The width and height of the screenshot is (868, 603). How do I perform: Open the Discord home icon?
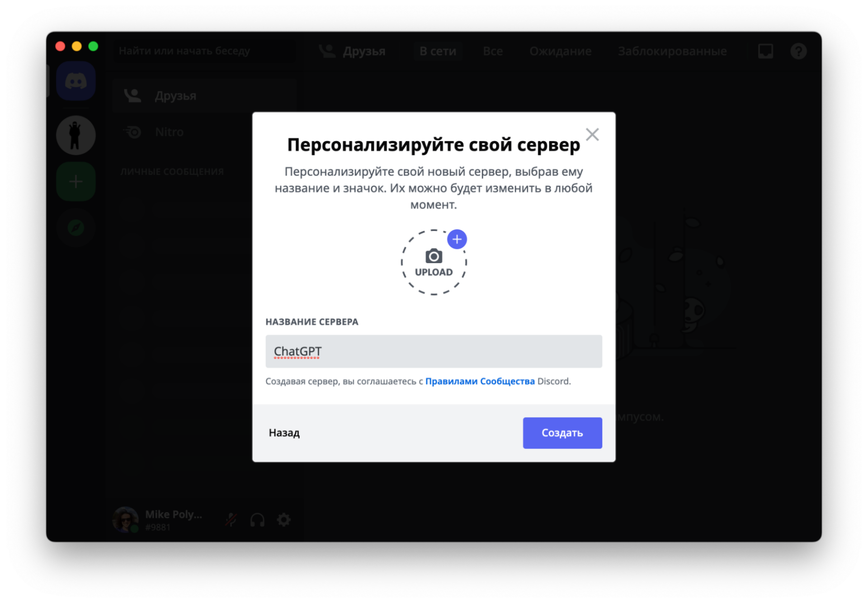[75, 80]
